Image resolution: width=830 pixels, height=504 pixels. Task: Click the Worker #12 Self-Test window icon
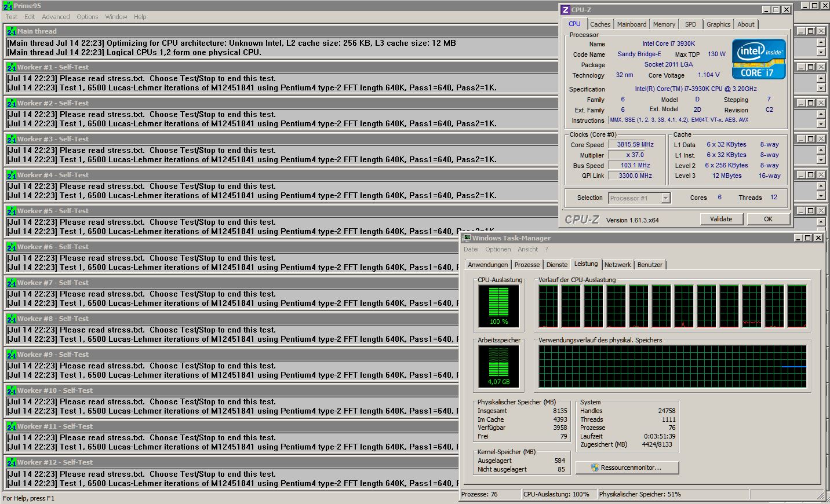[x=11, y=462]
